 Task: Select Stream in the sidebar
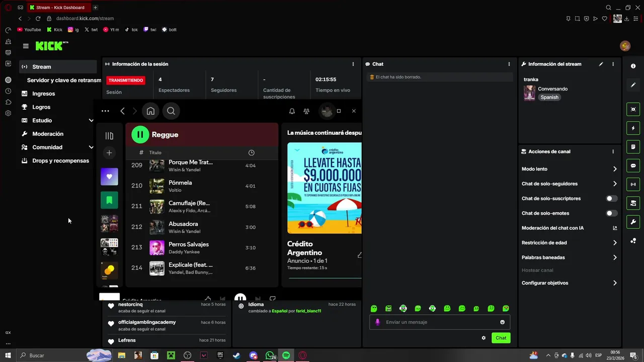click(x=58, y=67)
